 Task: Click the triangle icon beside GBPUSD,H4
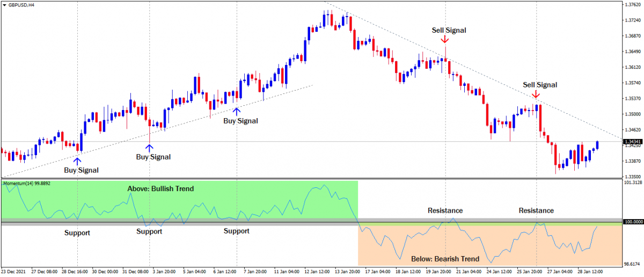click(x=5, y=4)
